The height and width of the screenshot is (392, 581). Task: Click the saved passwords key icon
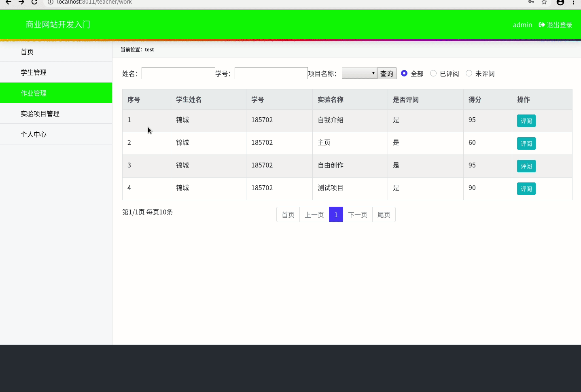(x=531, y=2)
